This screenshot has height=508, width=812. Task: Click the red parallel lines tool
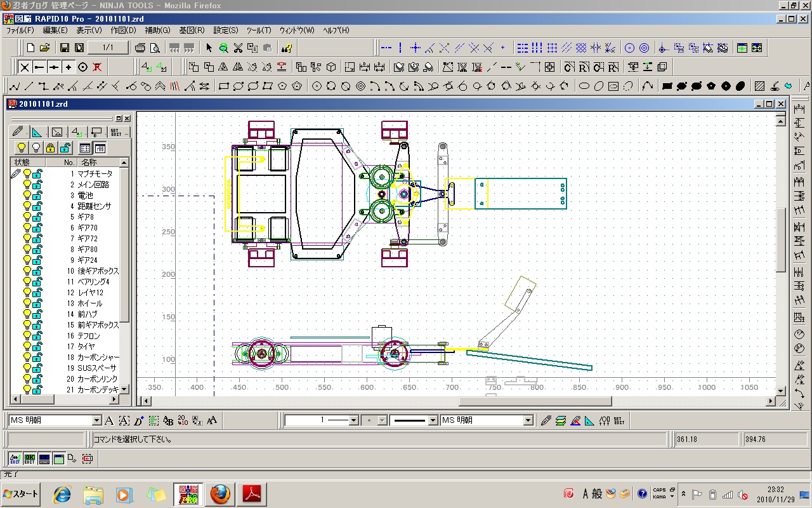[175, 86]
